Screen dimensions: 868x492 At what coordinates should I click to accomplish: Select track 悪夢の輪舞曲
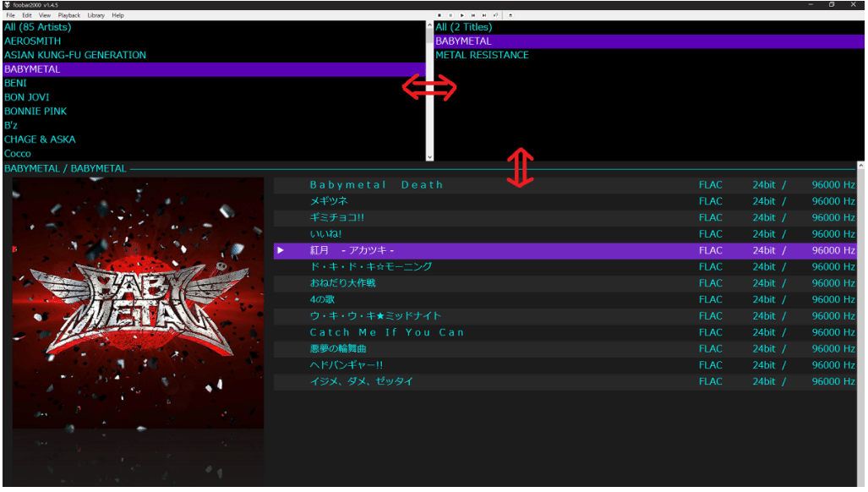click(x=565, y=348)
